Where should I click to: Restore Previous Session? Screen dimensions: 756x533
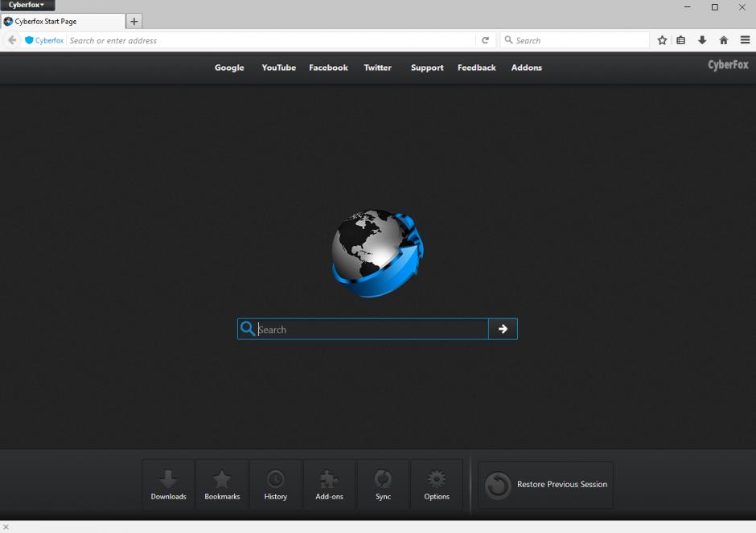(x=546, y=485)
